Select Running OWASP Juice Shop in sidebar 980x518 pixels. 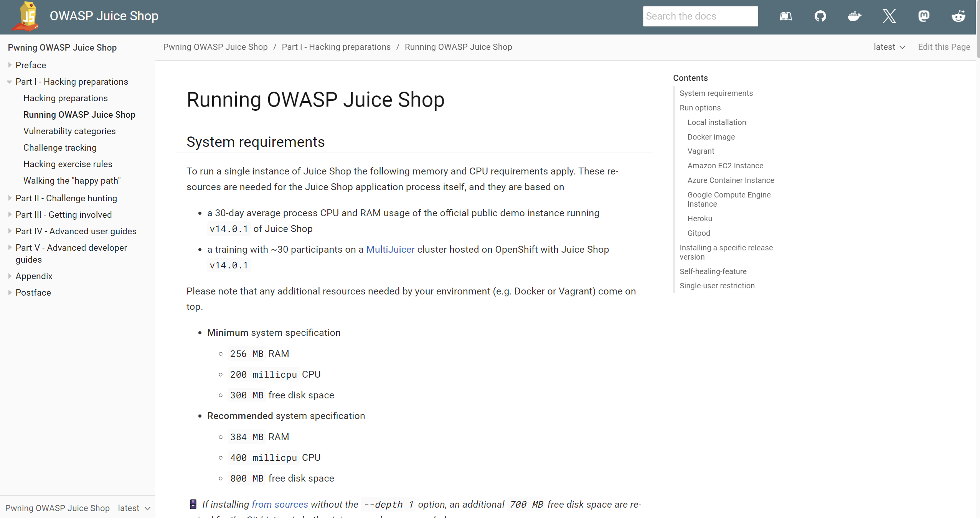[x=79, y=115]
